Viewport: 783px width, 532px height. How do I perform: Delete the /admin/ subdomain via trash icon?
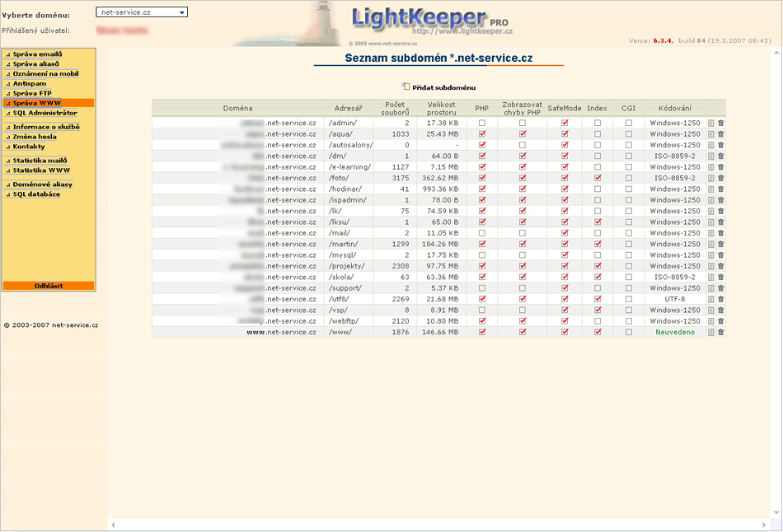720,123
